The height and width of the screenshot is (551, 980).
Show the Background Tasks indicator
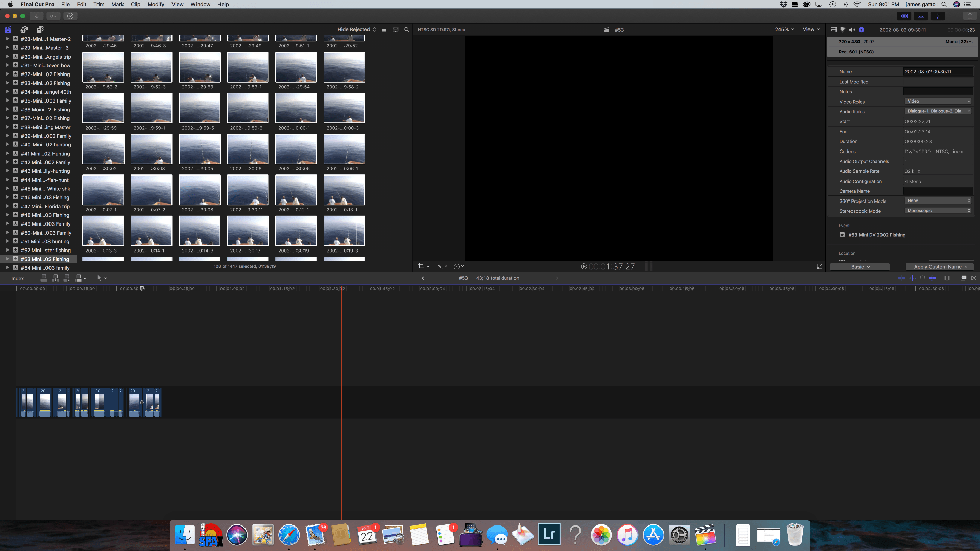tap(70, 16)
